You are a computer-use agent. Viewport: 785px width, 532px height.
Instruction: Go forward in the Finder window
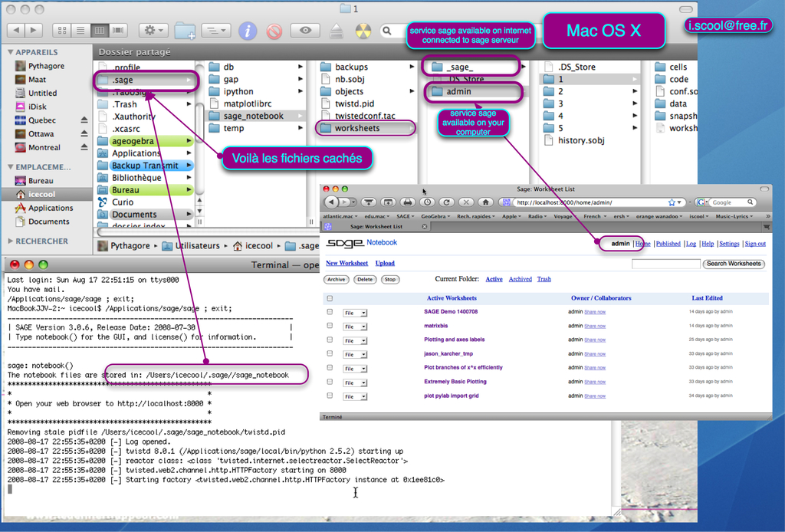pyautogui.click(x=34, y=31)
